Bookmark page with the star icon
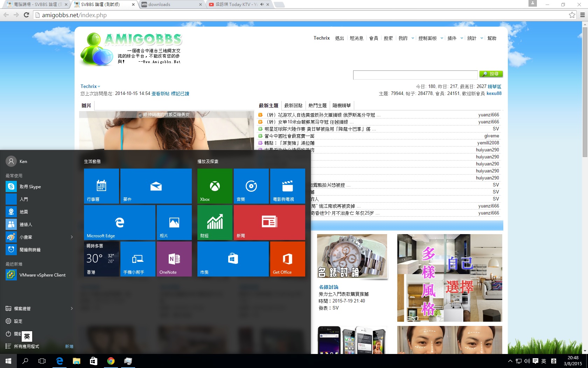Screen dimensions: 588x368 click(572, 15)
